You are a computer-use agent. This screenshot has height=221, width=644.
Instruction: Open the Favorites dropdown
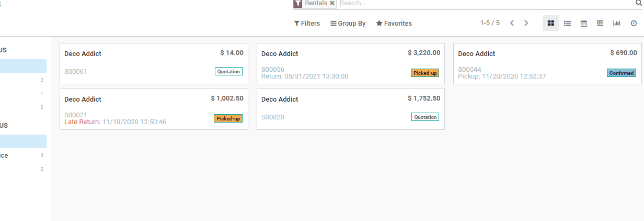(x=394, y=24)
